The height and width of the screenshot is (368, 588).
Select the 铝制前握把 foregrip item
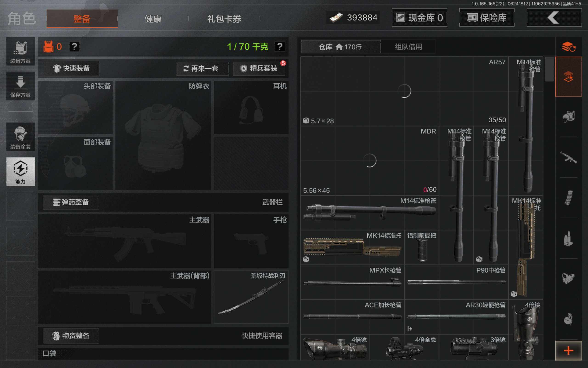421,247
